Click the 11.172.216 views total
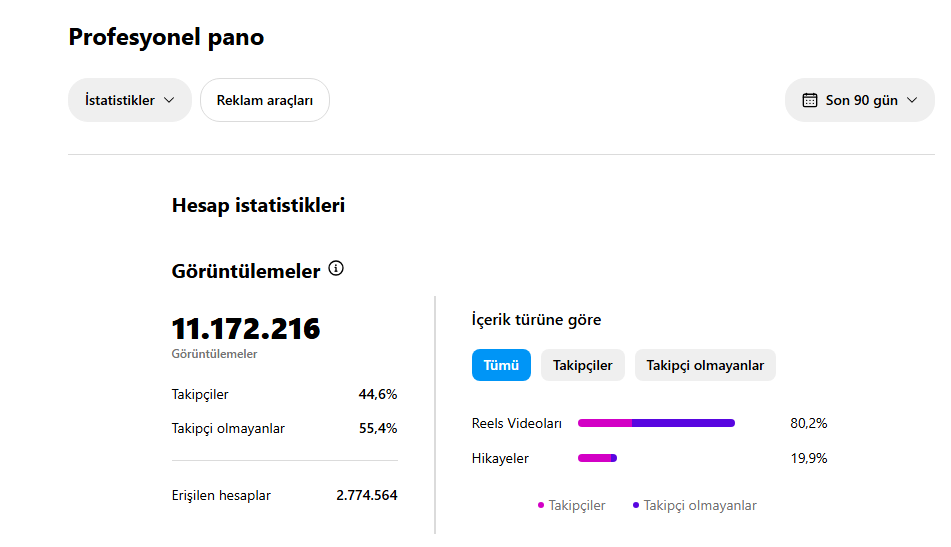 [246, 329]
